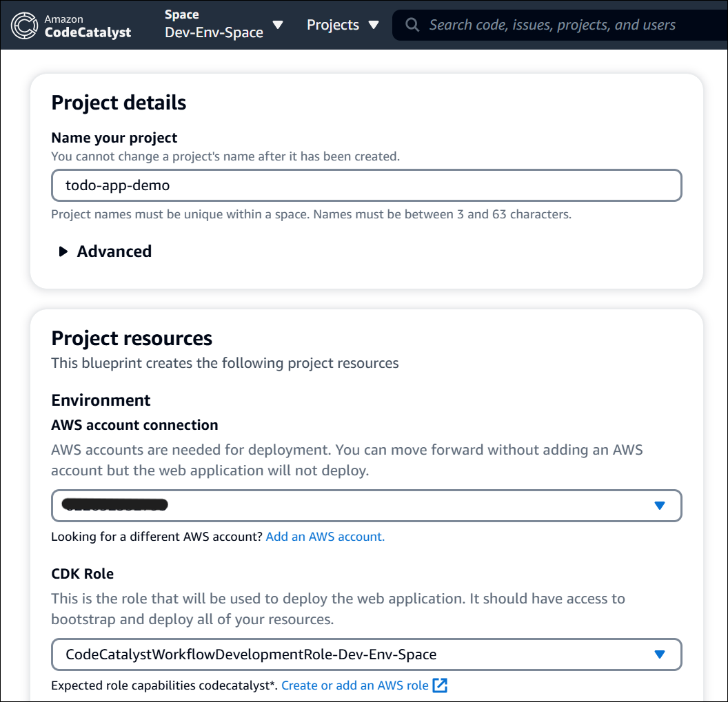Click the Amazon CodeCatalyst brand text

tap(88, 26)
